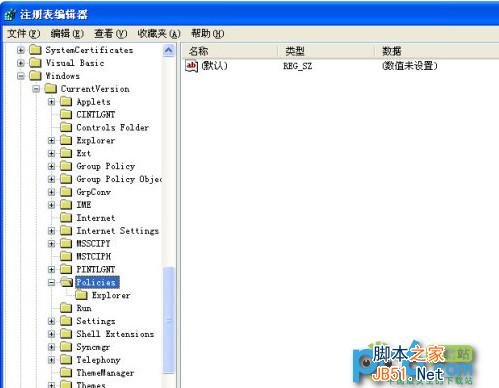Select the Internet Settings key label
499x388 pixels.
pyautogui.click(x=117, y=231)
